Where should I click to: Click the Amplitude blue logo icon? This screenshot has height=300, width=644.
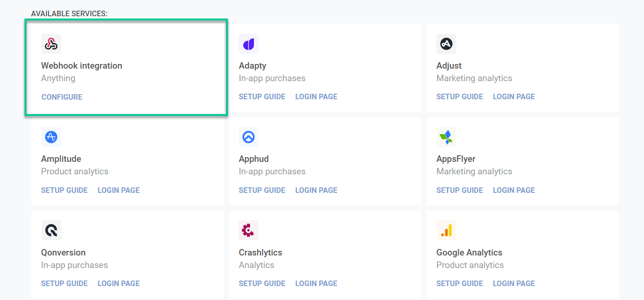[51, 137]
